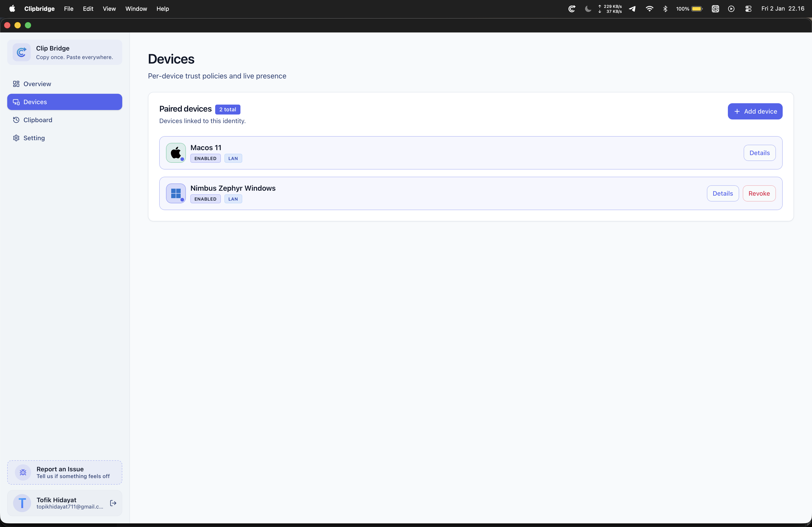Click the Tofik Hidayat profile avatar
Screen dimensions: 812x527
22,503
